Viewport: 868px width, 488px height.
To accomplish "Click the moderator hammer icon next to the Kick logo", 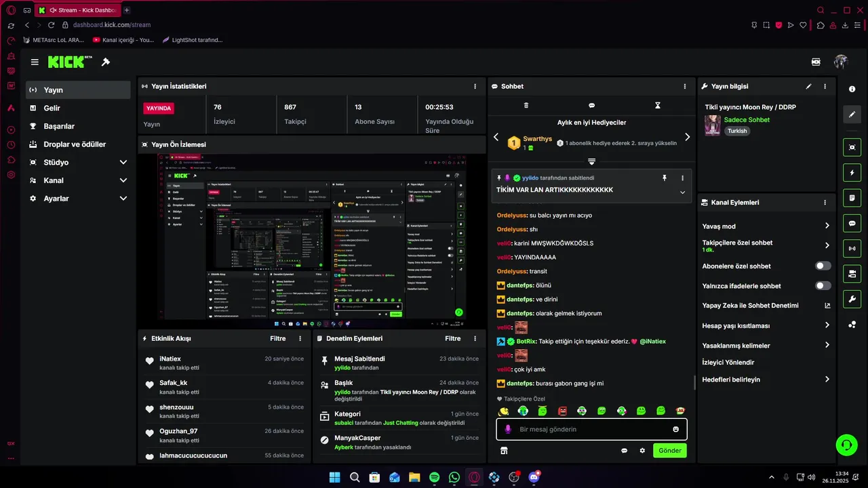I will pyautogui.click(x=106, y=62).
